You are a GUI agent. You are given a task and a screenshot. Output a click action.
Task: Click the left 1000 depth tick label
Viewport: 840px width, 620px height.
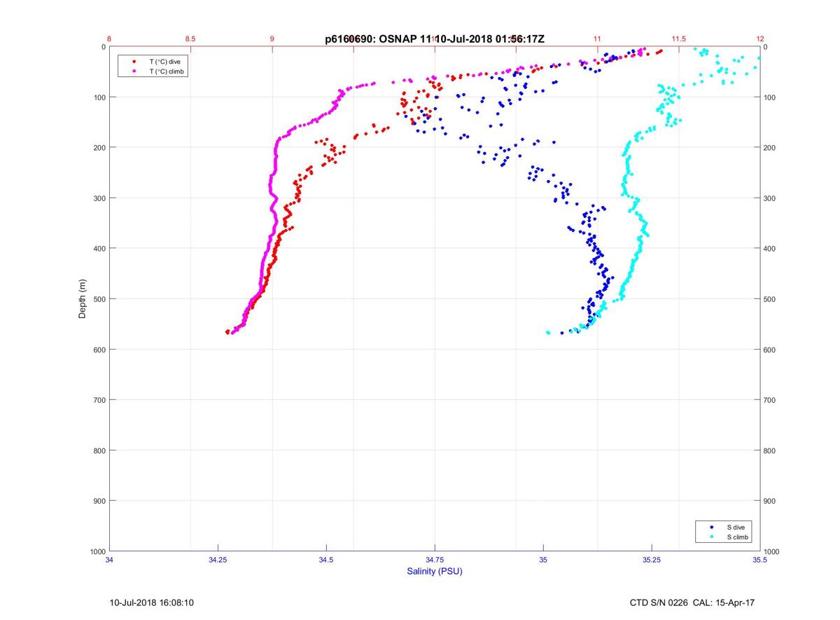click(97, 551)
